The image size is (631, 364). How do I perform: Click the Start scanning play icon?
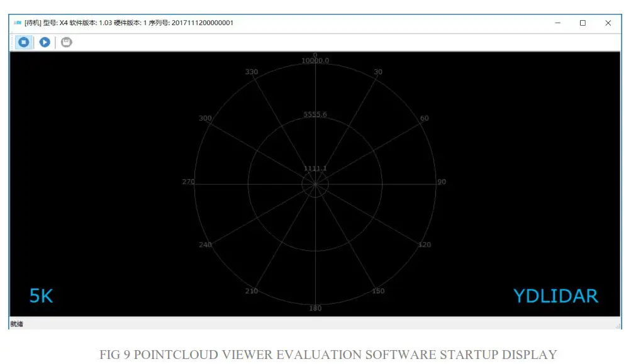tap(44, 42)
